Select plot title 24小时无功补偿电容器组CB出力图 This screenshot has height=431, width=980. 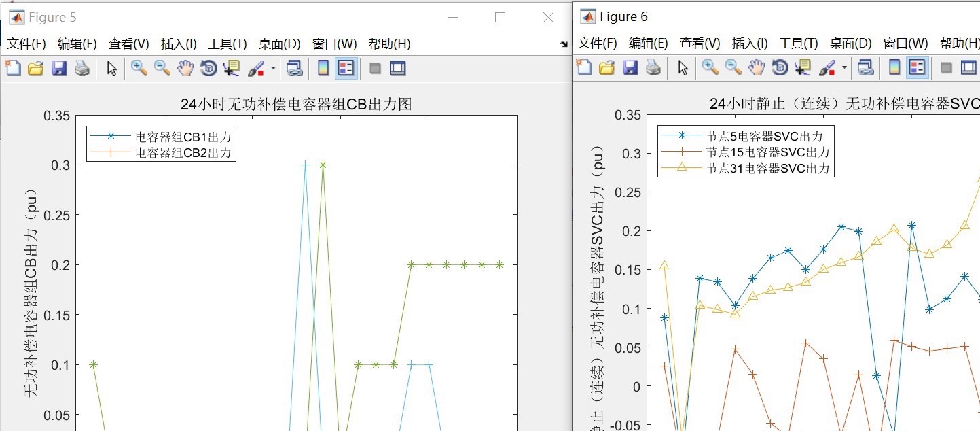coord(296,104)
